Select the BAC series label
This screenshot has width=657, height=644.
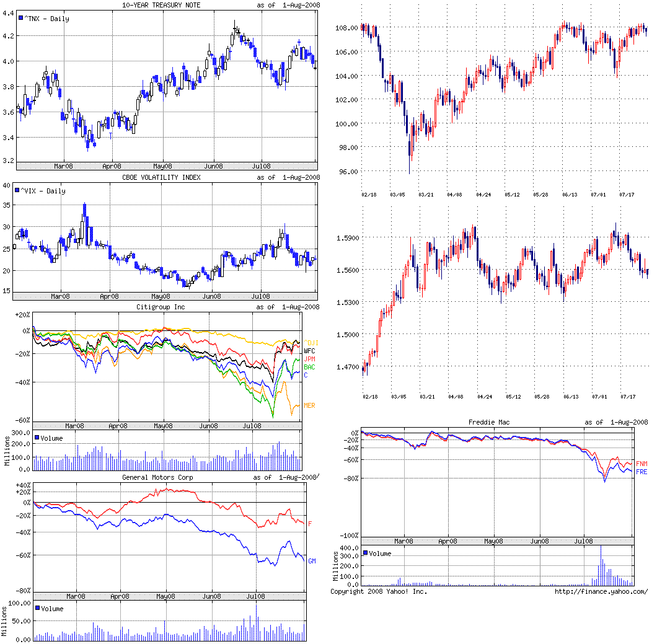click(x=309, y=367)
